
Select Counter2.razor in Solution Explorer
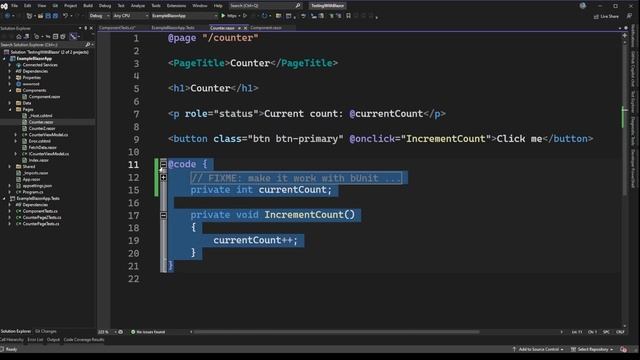point(42,128)
